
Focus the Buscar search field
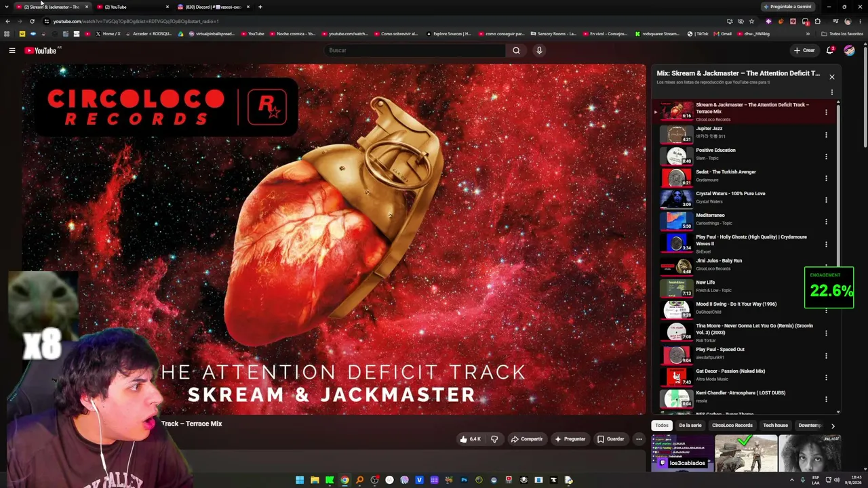[414, 50]
